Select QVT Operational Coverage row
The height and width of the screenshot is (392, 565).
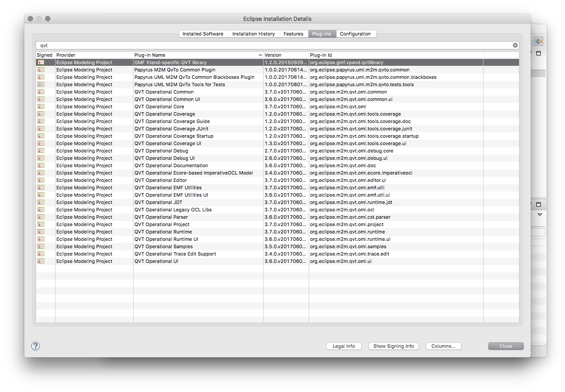click(x=278, y=114)
